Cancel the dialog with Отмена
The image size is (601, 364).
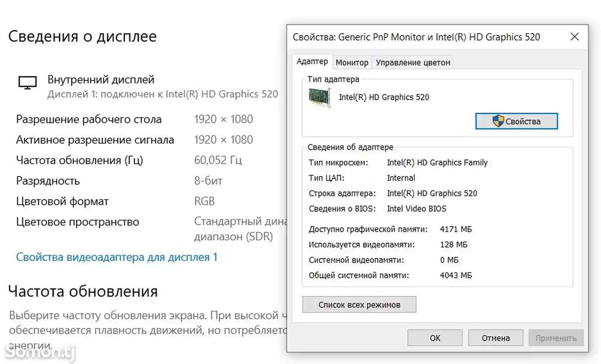pyautogui.click(x=495, y=338)
